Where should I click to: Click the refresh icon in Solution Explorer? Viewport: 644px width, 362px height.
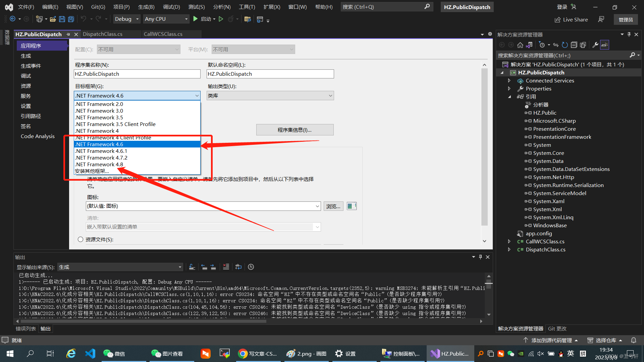point(565,45)
